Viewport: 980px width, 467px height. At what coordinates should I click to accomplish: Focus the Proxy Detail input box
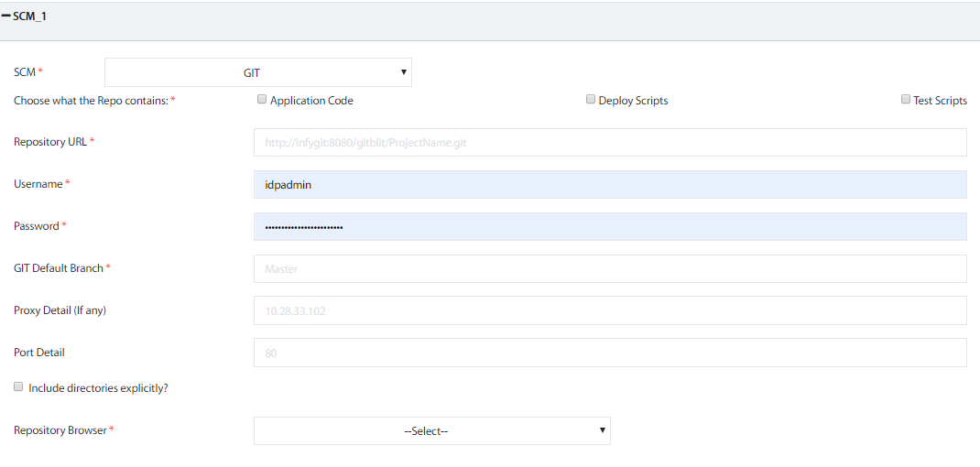point(609,310)
